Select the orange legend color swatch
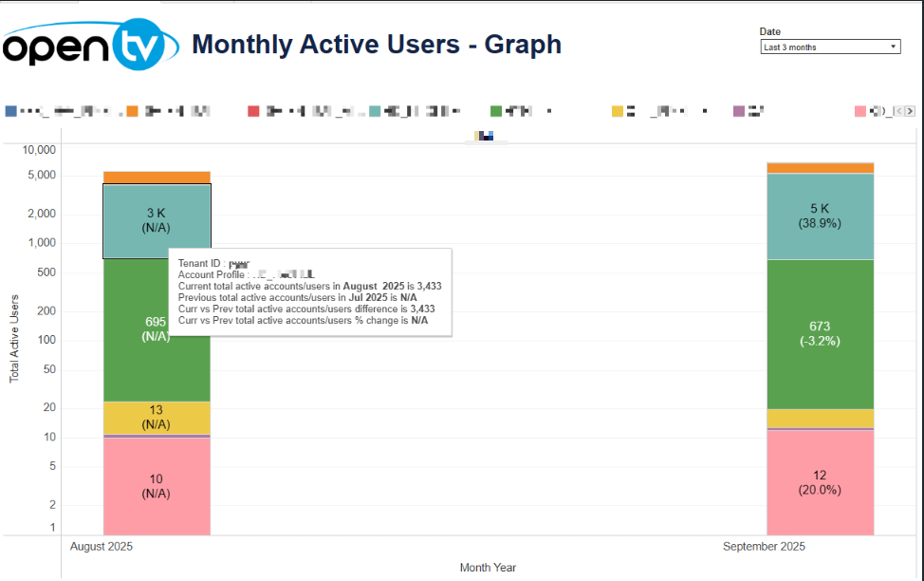 point(132,111)
